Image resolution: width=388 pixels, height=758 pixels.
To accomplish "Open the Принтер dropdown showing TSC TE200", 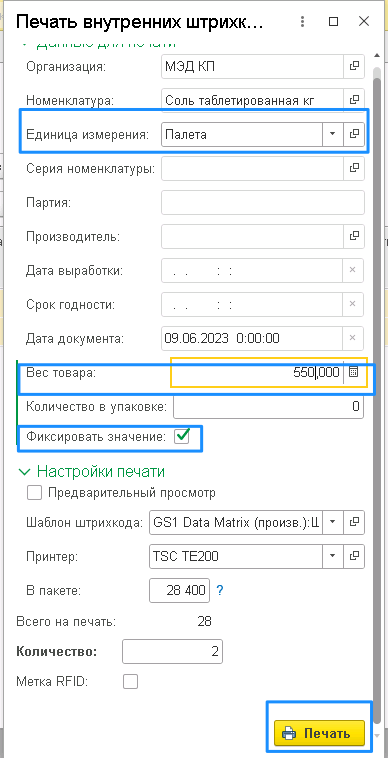I will coord(332,556).
